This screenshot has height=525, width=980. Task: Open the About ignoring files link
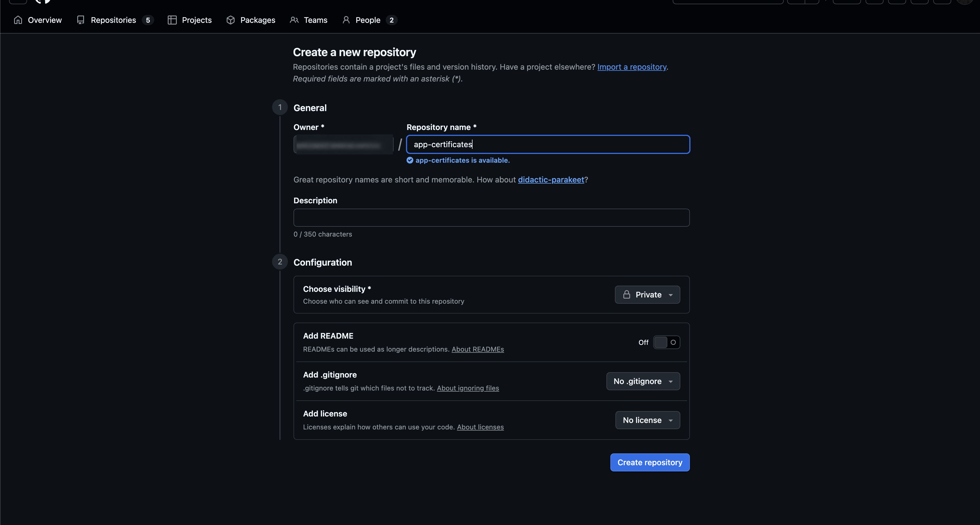click(x=468, y=388)
